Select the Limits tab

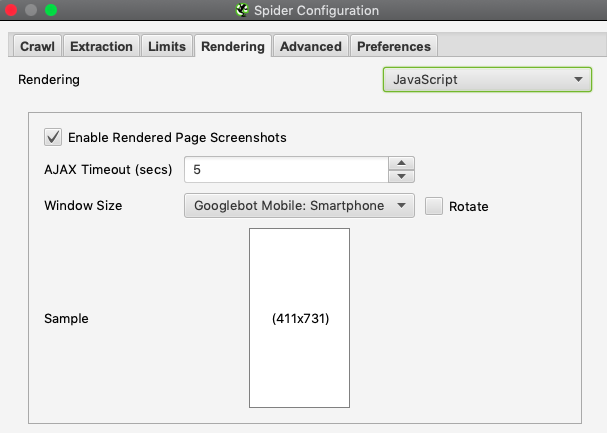tap(167, 46)
